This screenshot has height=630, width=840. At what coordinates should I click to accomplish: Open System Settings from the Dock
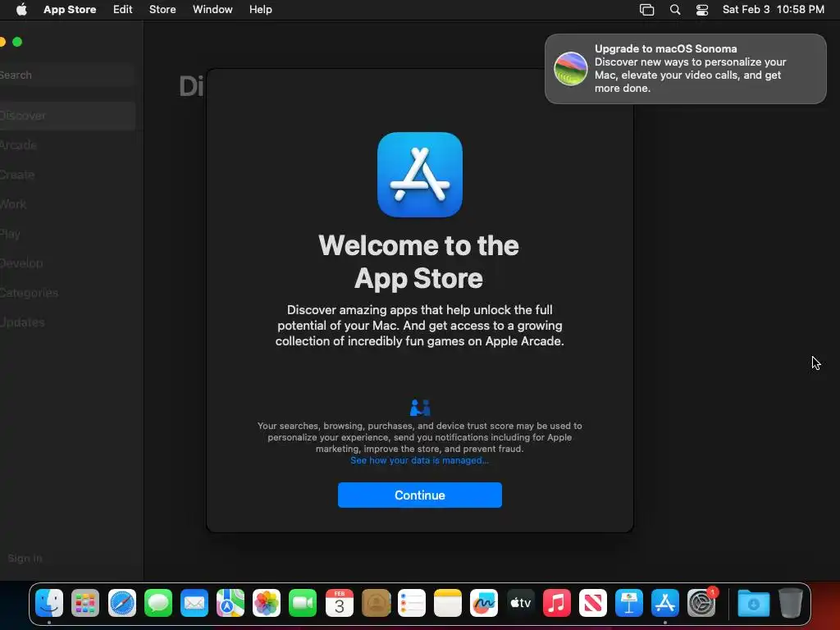coord(701,603)
